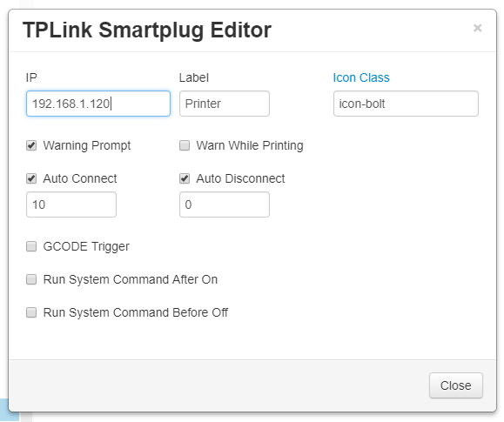Focus the IP address input field
This screenshot has height=422, width=504.
pyautogui.click(x=98, y=104)
